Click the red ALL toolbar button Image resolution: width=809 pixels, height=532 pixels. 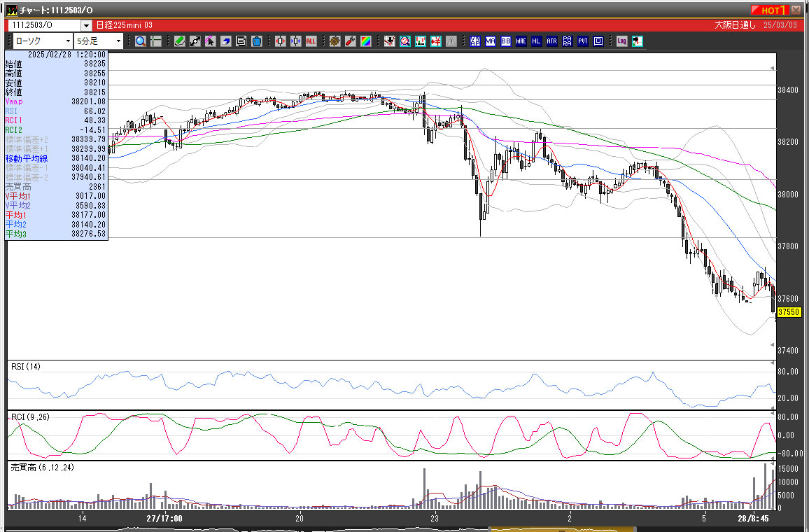coord(311,41)
